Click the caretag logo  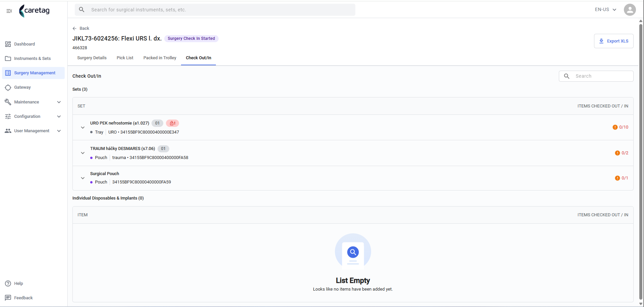[34, 11]
